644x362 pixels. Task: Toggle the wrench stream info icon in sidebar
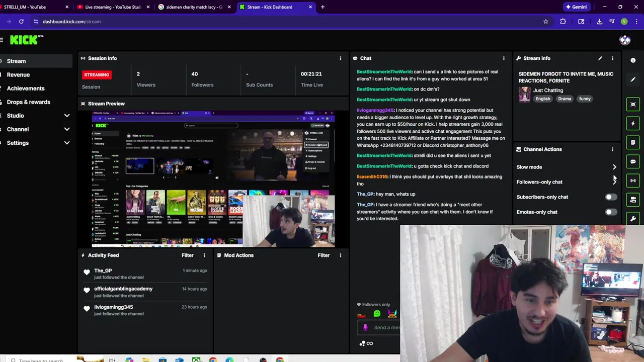tap(633, 219)
